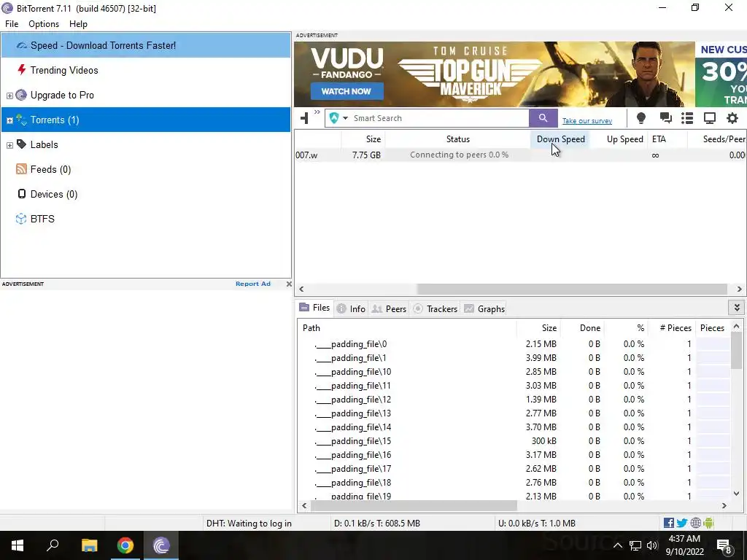The image size is (747, 560).
Task: Click the Twitter icon in status bar
Action: pyautogui.click(x=682, y=523)
